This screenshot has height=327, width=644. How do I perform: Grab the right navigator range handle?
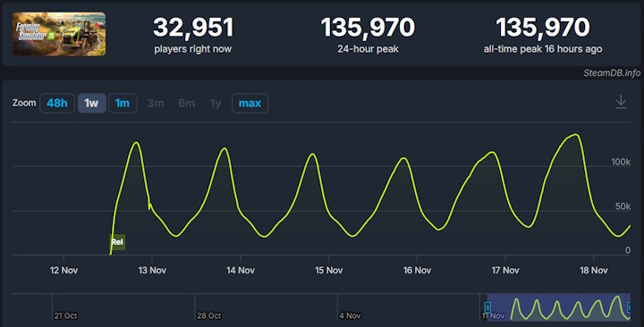629,307
